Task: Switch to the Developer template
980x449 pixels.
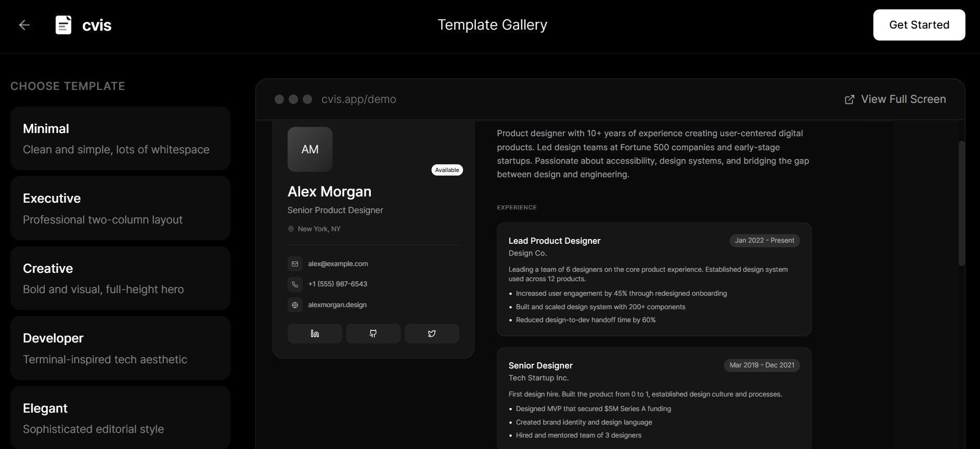Action: click(120, 348)
